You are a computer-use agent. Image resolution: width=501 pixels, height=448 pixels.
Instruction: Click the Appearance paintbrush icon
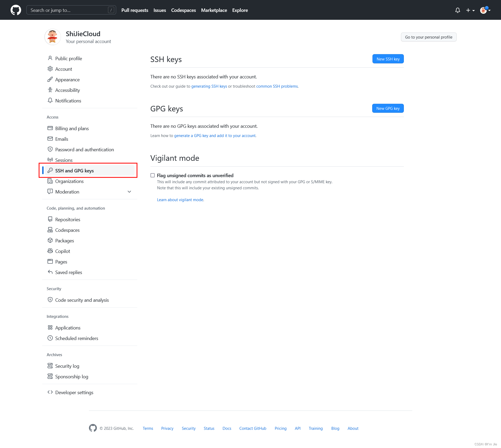coord(50,79)
